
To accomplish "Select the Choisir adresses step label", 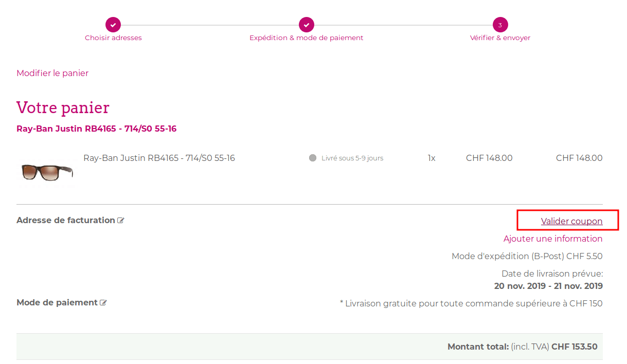I will tap(113, 38).
